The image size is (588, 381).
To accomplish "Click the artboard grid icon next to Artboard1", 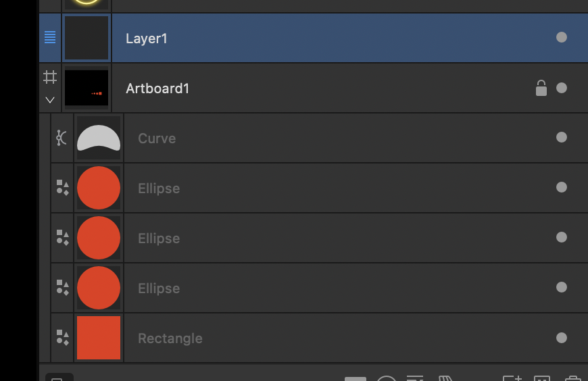I will (50, 77).
